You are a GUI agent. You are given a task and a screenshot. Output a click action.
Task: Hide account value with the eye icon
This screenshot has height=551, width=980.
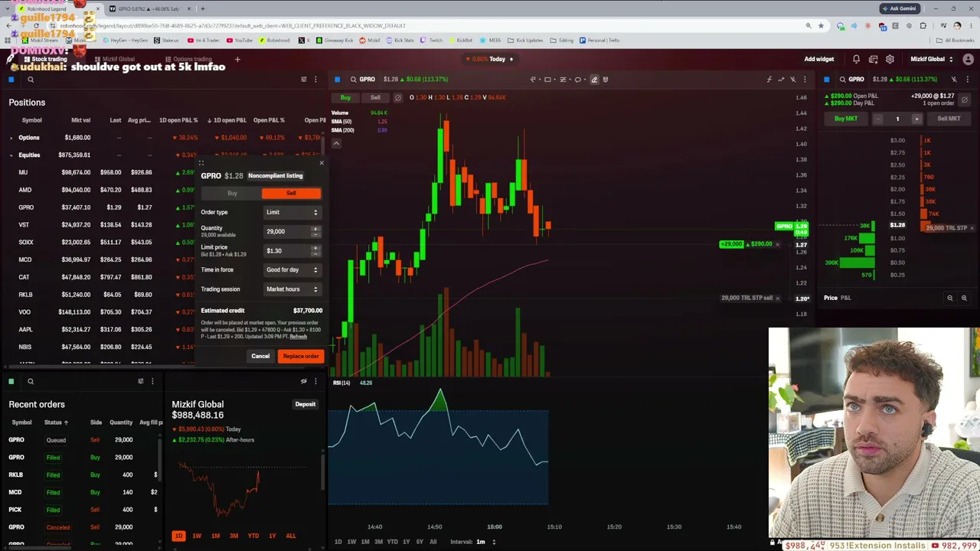[x=304, y=381]
